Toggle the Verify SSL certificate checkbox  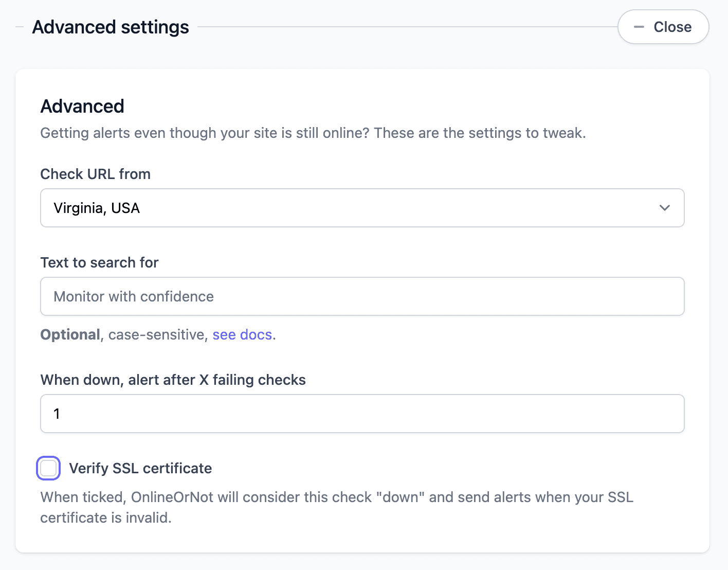[48, 468]
